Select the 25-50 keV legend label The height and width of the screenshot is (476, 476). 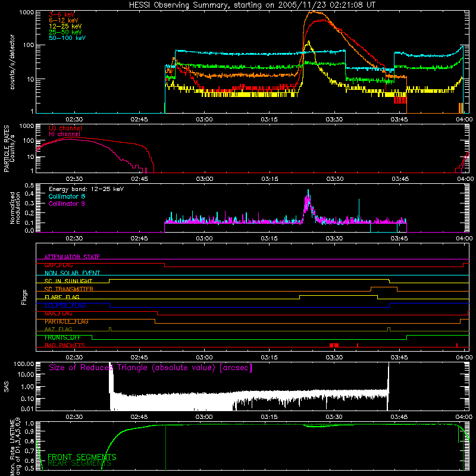(x=65, y=32)
